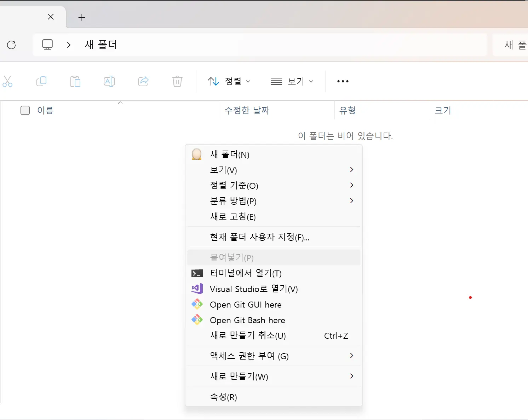Expand the 보기(V) submenu arrow

[351, 169]
